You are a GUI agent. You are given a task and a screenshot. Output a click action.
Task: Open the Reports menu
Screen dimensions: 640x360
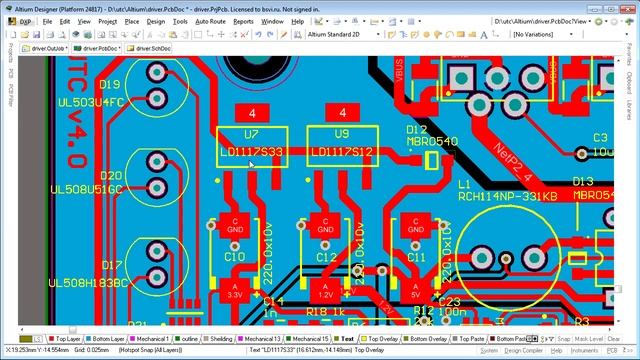click(243, 22)
